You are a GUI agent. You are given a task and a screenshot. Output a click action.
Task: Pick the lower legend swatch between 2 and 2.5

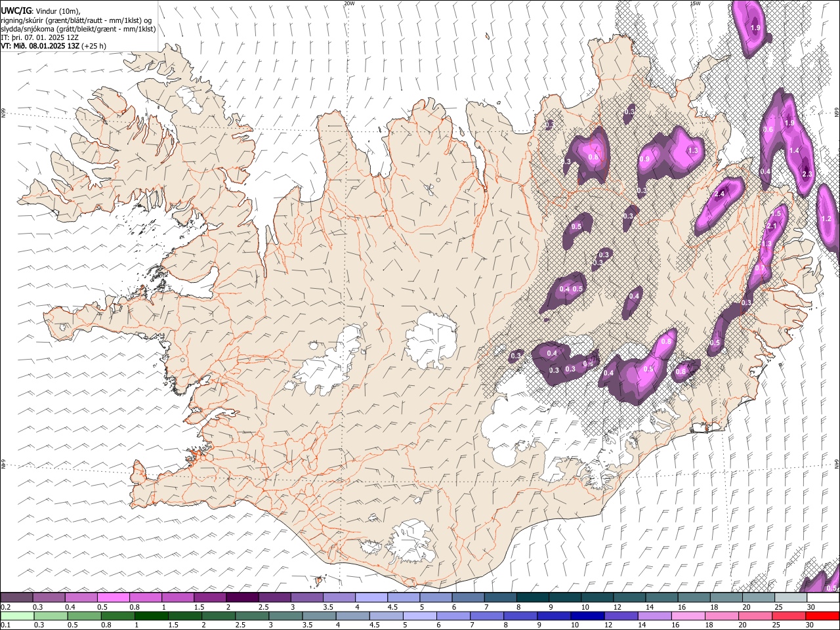[218, 616]
